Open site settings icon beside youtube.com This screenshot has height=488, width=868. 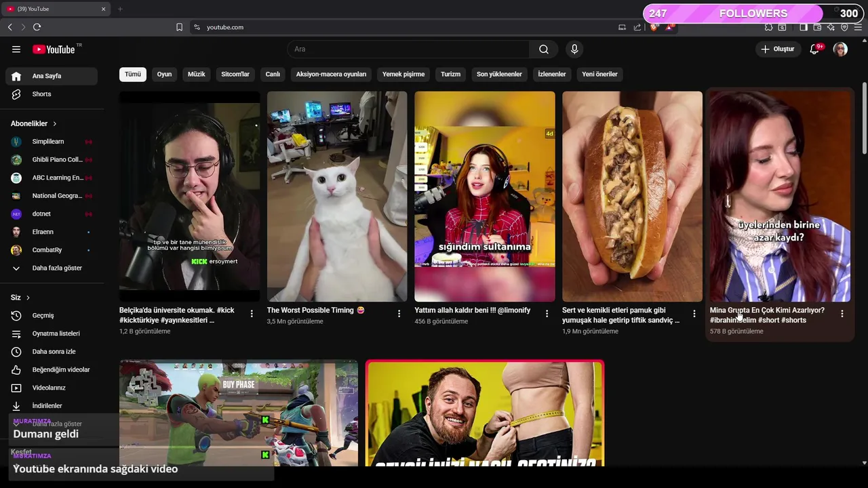point(197,27)
